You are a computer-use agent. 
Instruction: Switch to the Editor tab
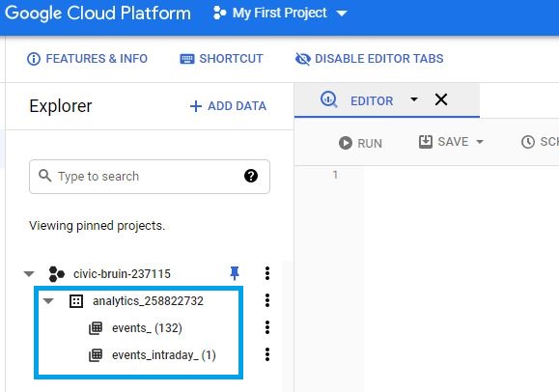coord(372,101)
